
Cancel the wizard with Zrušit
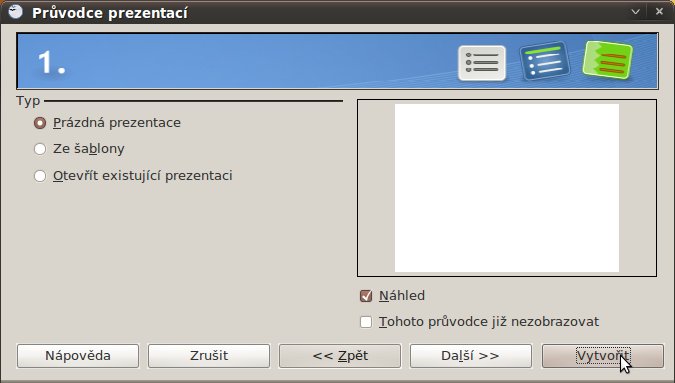click(209, 356)
